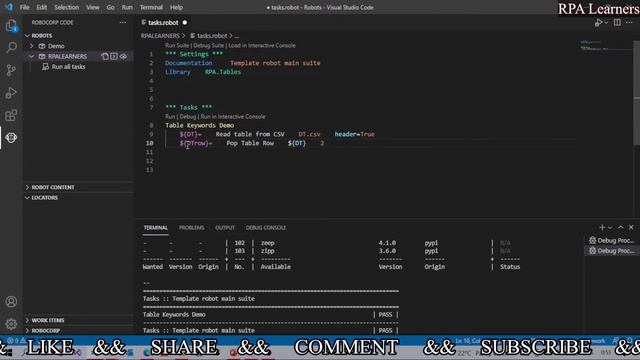The image size is (640, 360).
Task: Open Source Control view
Action: [x=11, y=70]
